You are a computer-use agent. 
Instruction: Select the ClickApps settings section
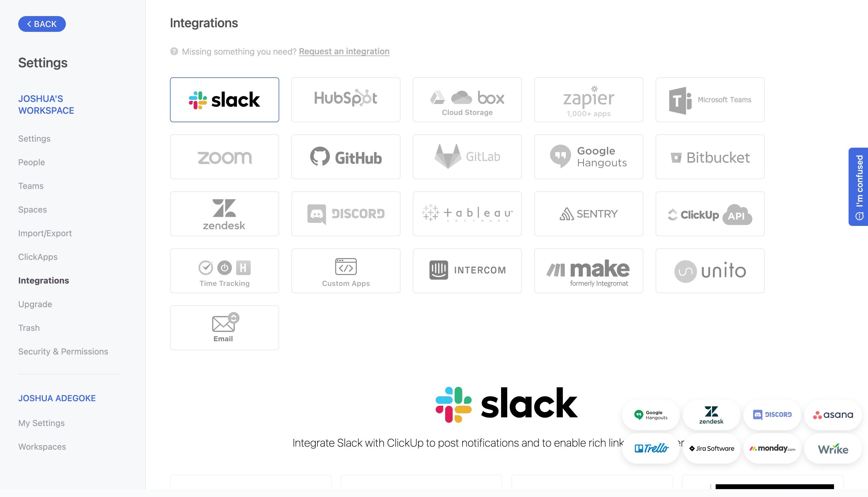click(38, 256)
